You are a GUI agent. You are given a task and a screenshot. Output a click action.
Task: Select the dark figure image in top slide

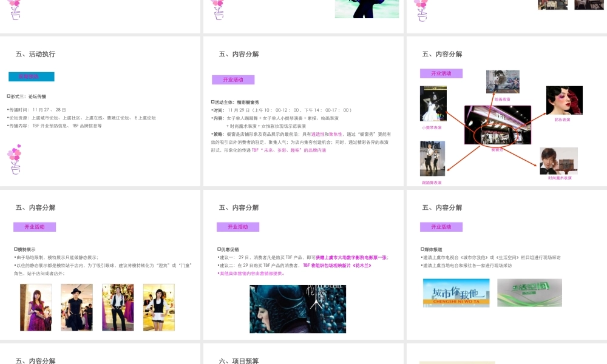tap(367, 9)
